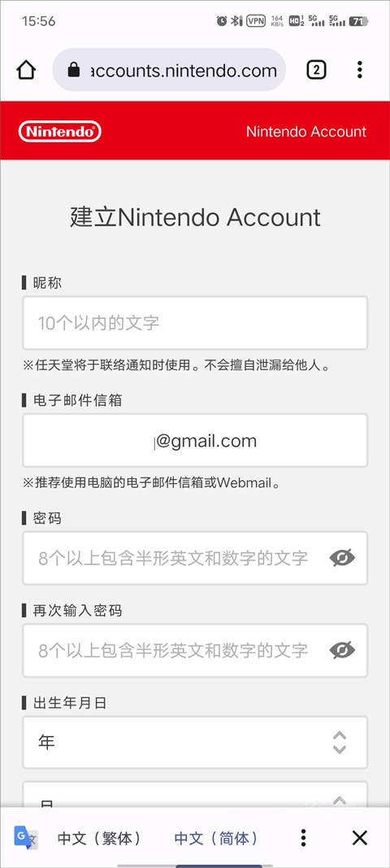Open the 月 birth month dropdown
Viewport: 390px width, 868px height.
(x=195, y=795)
